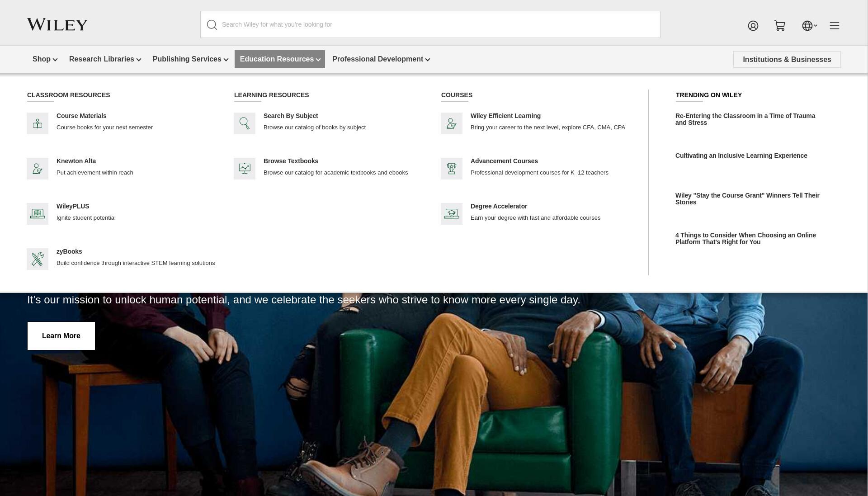Open the Knewton Alta link
The width and height of the screenshot is (868, 496).
click(x=76, y=161)
